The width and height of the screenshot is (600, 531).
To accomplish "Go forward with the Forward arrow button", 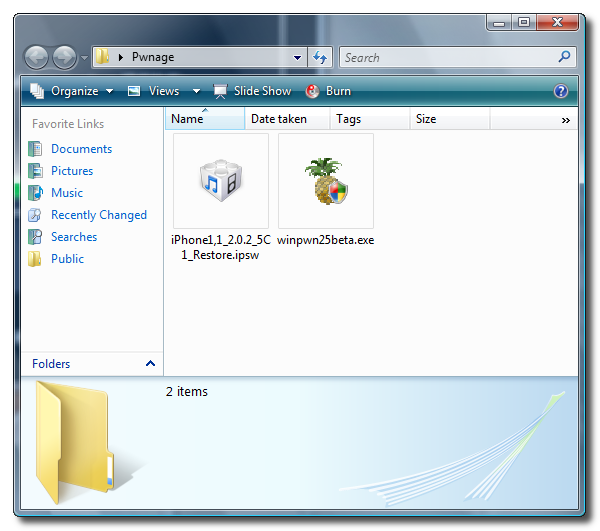I will pos(64,58).
